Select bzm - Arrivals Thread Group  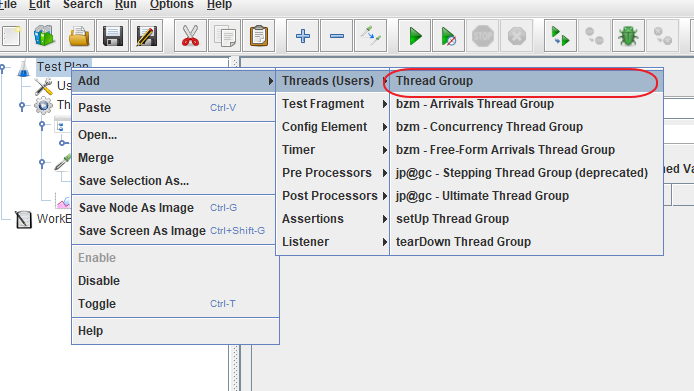526,104
